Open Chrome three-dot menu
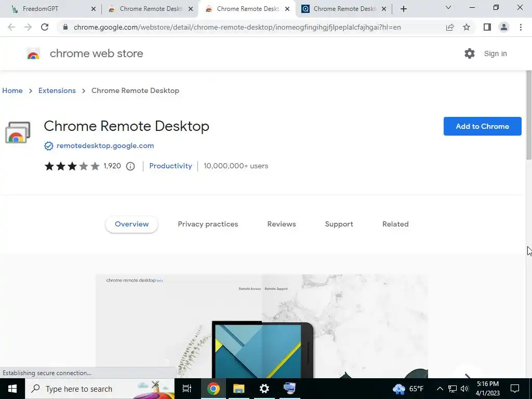The image size is (532, 399). pos(521,27)
